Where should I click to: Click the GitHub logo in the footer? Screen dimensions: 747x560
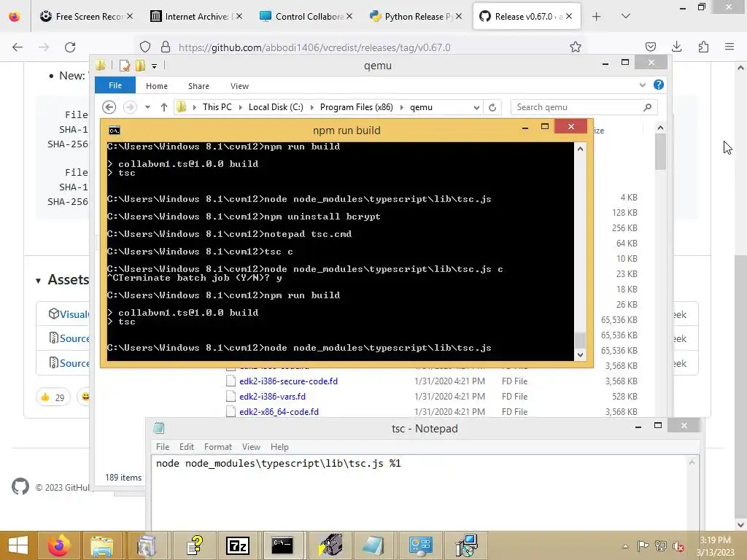20,486
